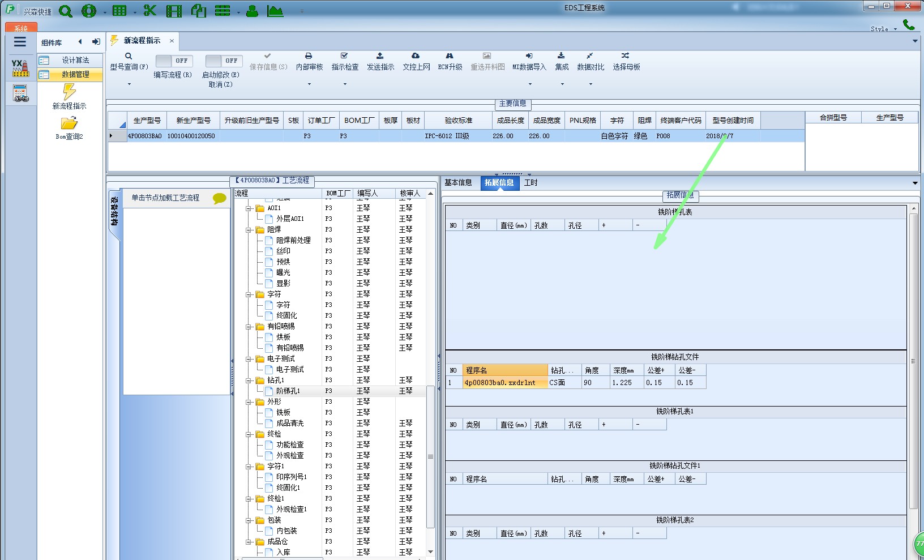Click 型号查询(F) search button

pyautogui.click(x=129, y=61)
